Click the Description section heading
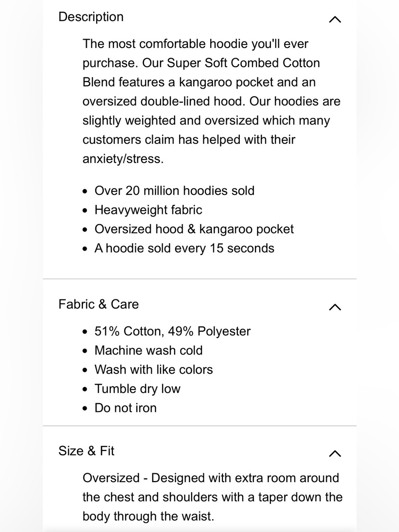Image resolution: width=399 pixels, height=532 pixels. coord(91,17)
